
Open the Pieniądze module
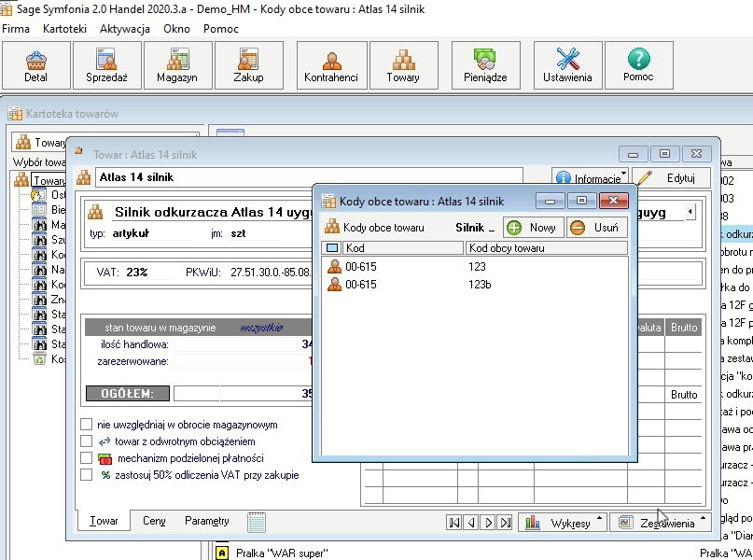tap(485, 65)
